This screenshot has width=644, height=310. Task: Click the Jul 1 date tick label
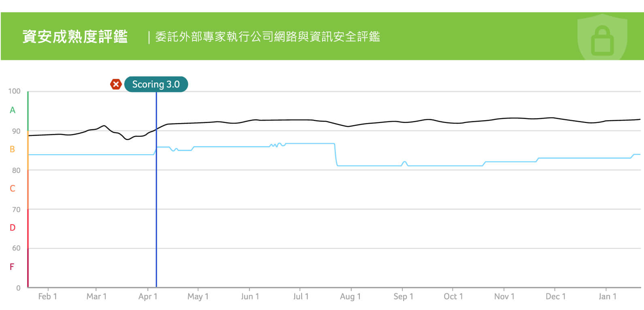tap(301, 297)
